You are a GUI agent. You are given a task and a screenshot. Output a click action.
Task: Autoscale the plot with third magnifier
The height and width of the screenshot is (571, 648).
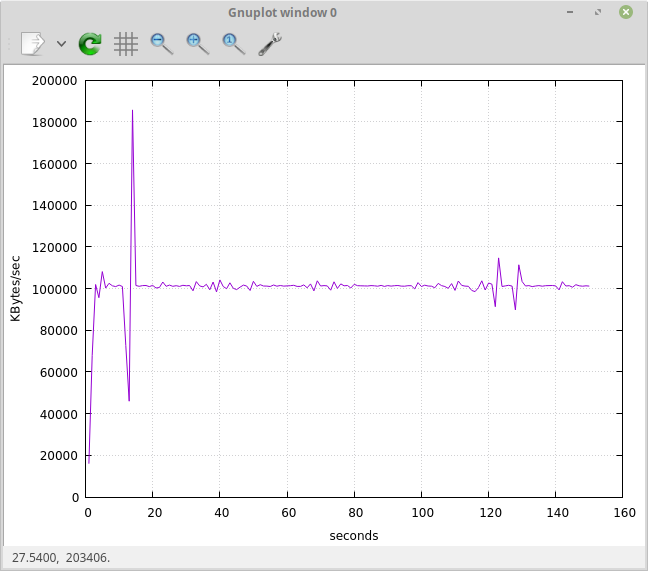(233, 43)
